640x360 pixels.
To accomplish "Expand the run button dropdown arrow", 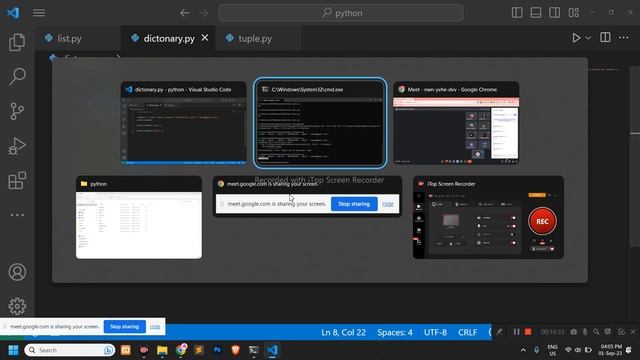I will pos(588,38).
